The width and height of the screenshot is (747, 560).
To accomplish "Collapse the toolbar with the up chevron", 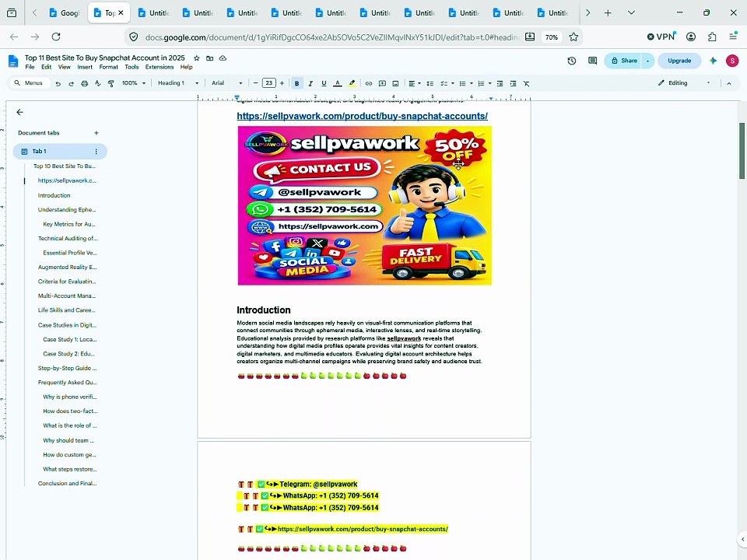I will (x=728, y=83).
